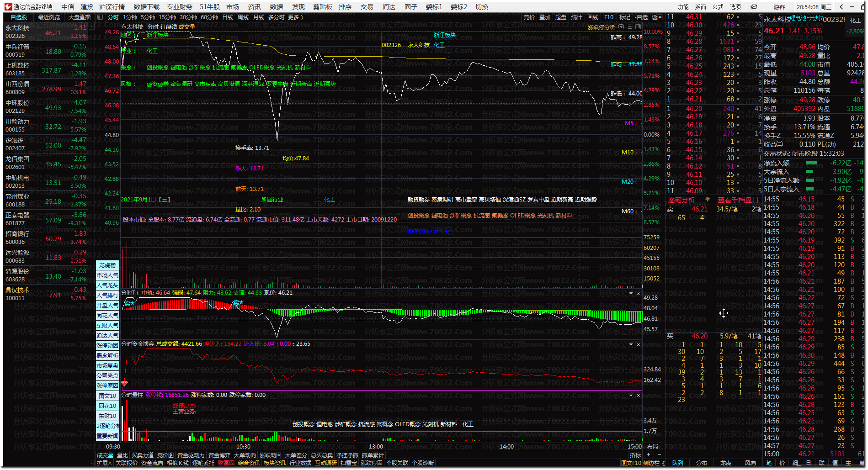Open the list menu icon beside 涨跌停分析
This screenshot has width=868, height=470.
(x=629, y=27)
